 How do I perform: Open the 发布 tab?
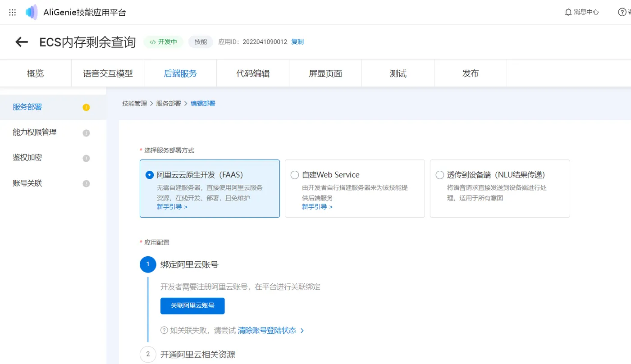(471, 73)
